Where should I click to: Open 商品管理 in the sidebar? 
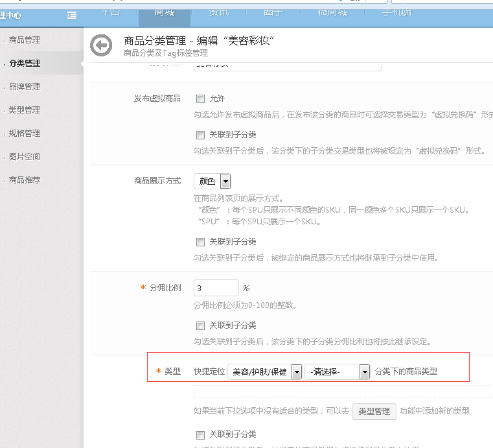click(25, 40)
